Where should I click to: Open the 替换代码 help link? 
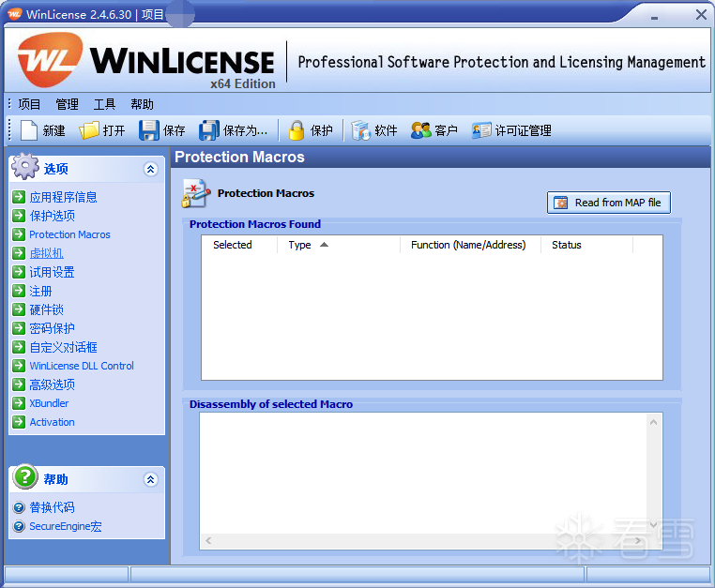[52, 507]
